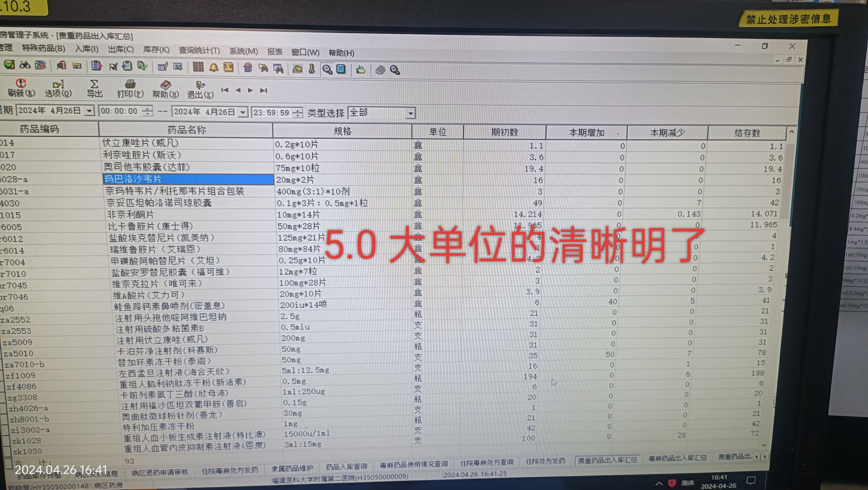This screenshot has height=490, width=868.
Task: Expand the 类型选择 combo box
Action: click(x=410, y=113)
